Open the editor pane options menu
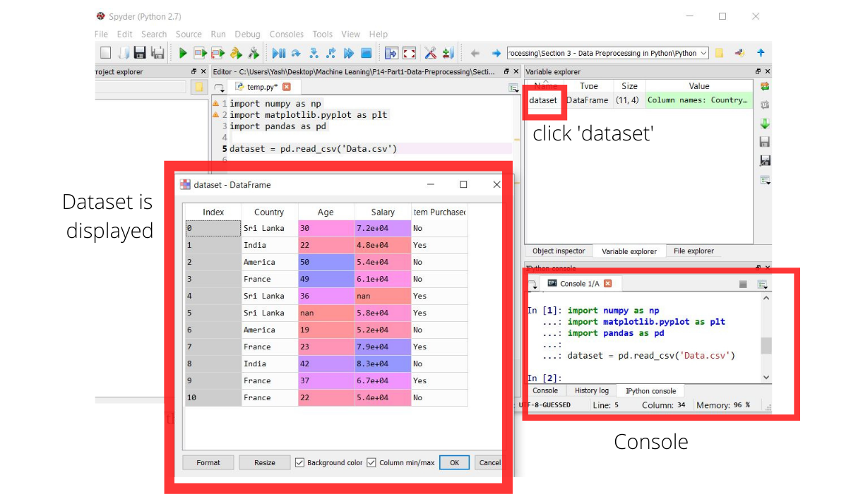This screenshot has height=504, width=851. click(513, 88)
